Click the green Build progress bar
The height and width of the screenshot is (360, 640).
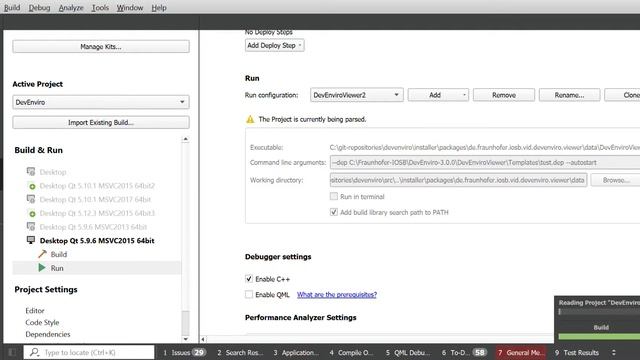(x=599, y=336)
